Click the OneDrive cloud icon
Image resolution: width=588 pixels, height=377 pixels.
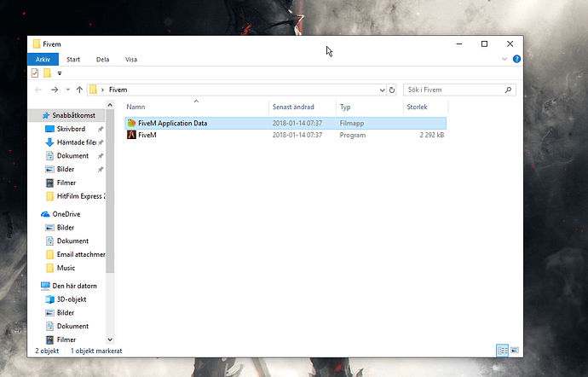(45, 214)
